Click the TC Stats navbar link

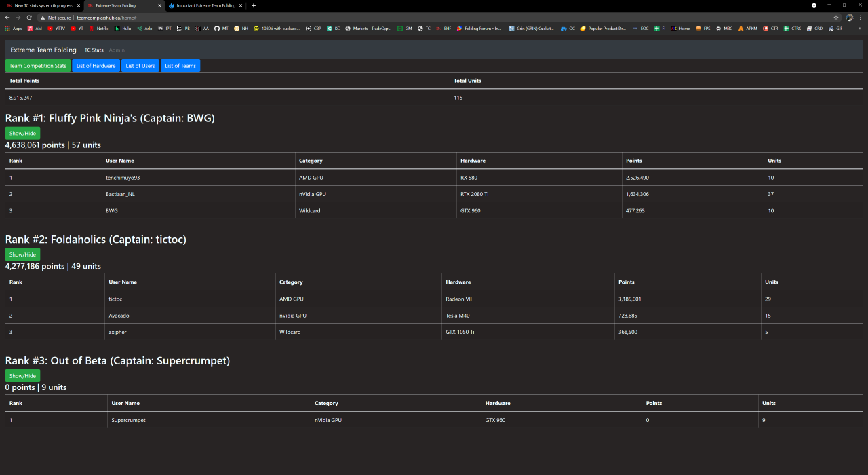(94, 50)
